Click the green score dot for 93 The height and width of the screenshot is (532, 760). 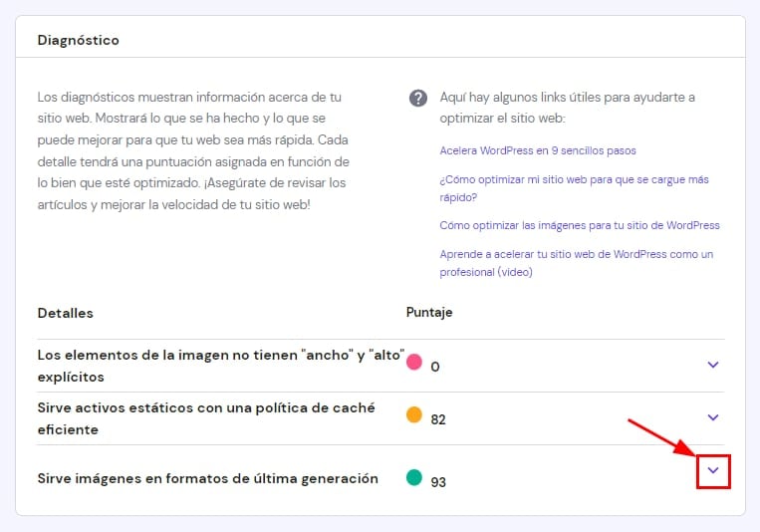click(414, 477)
